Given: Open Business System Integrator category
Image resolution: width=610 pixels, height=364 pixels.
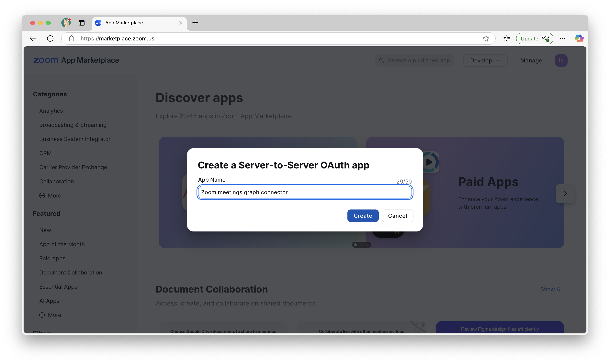Looking at the screenshot, I should point(75,139).
